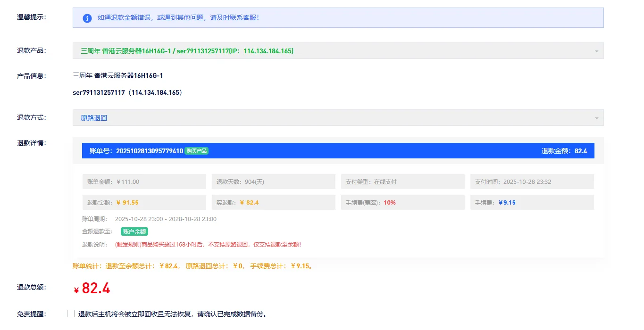The image size is (644, 330).
Task: Click the tip text about contacting customer service
Action: [x=178, y=18]
